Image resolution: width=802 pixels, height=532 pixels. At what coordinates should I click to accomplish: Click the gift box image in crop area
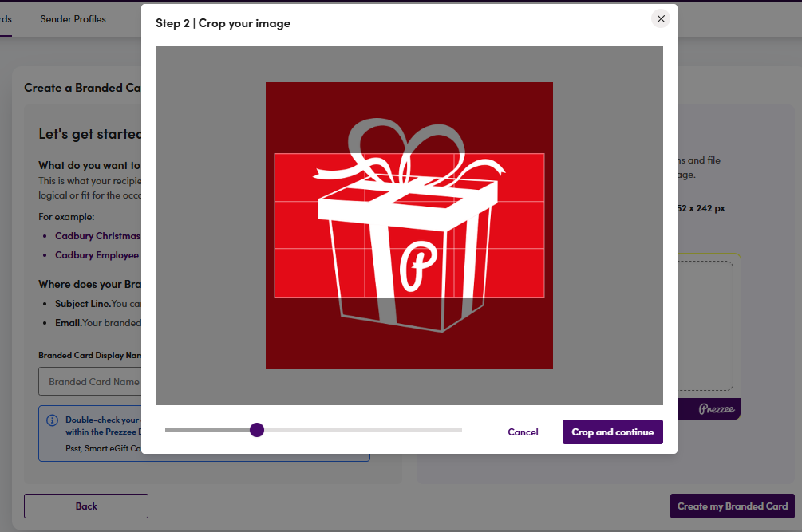[409, 226]
